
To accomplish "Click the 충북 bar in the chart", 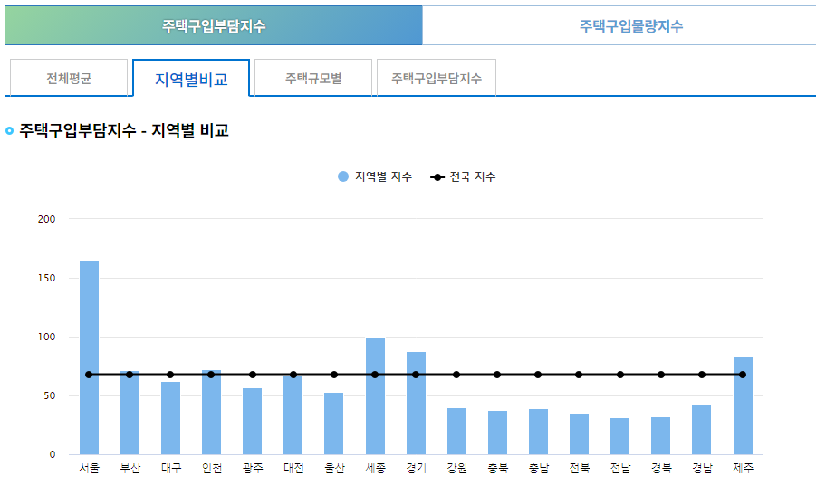I will 497,433.
